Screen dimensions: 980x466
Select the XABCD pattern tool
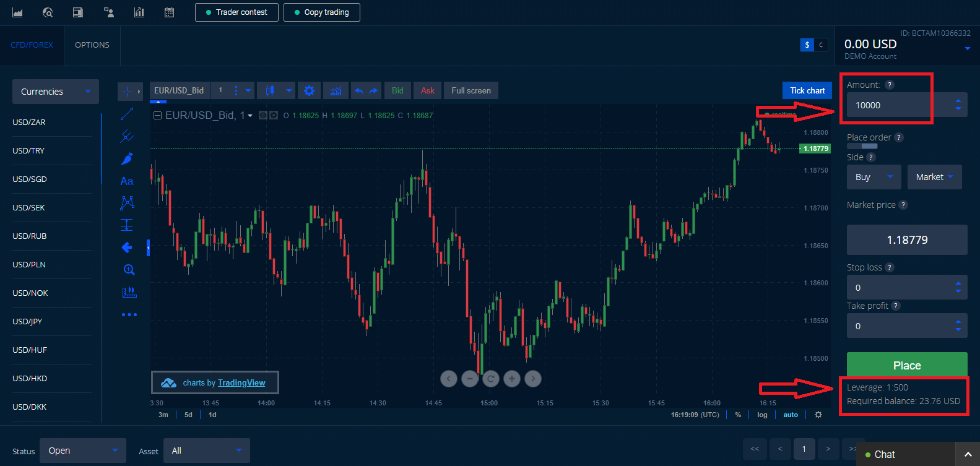(127, 203)
